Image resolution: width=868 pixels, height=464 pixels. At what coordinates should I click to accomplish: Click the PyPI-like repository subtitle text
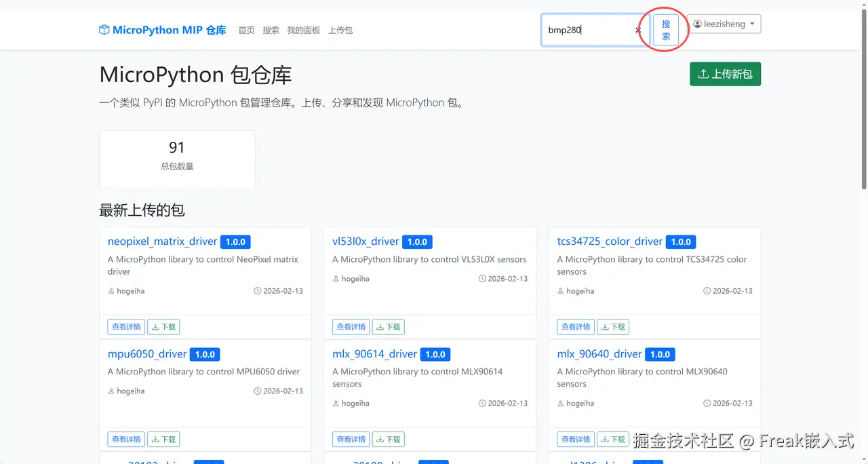coord(281,103)
